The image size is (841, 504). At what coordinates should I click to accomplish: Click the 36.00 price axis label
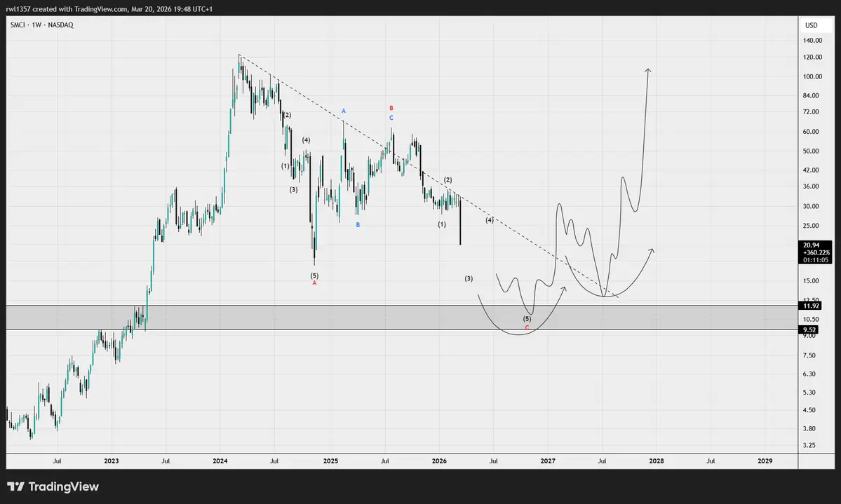[810, 186]
